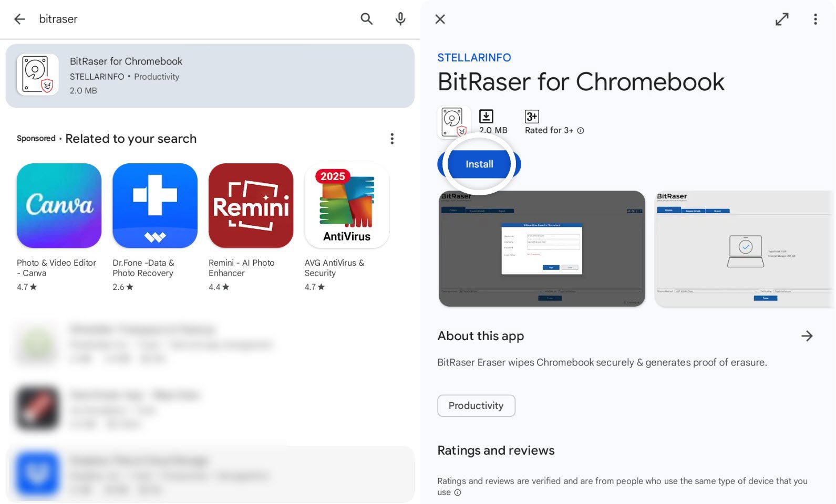View second BitRaser laptop screenshot

[745, 249]
